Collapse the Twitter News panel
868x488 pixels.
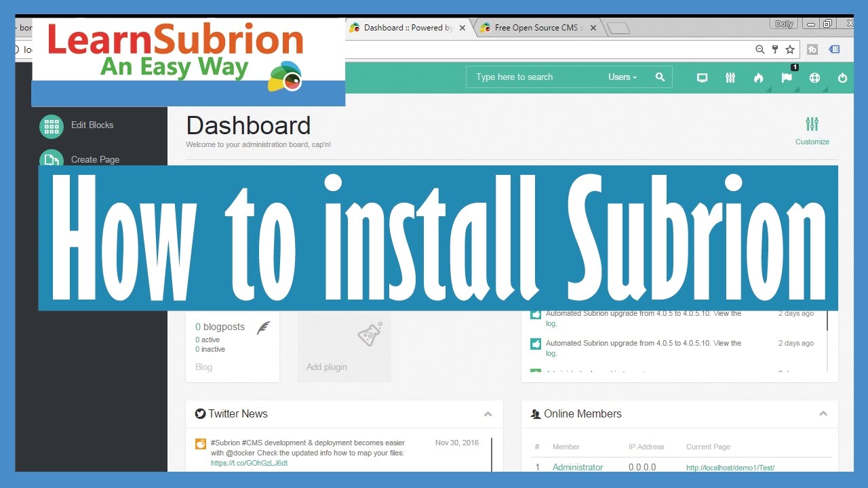tap(488, 413)
